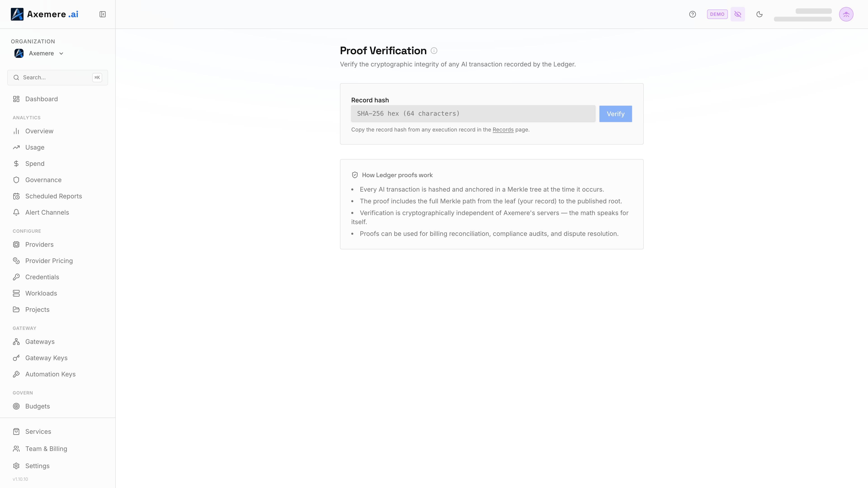Click the DEMO badge
868x488 pixels.
(717, 14)
